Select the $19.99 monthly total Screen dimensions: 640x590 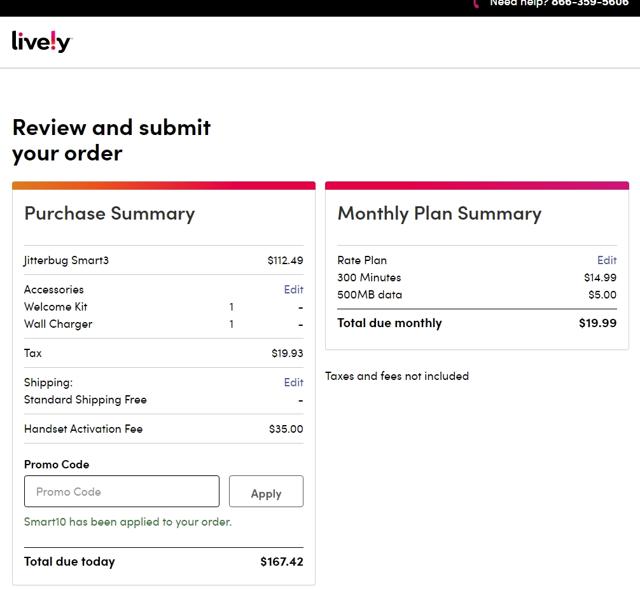pyautogui.click(x=598, y=323)
